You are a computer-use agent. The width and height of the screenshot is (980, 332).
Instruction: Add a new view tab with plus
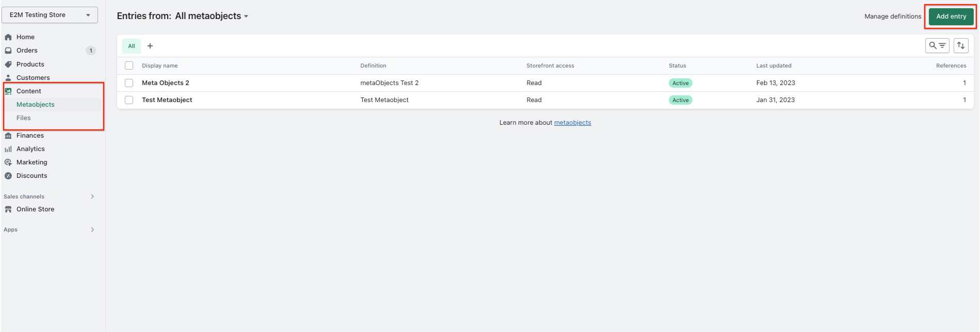tap(150, 46)
